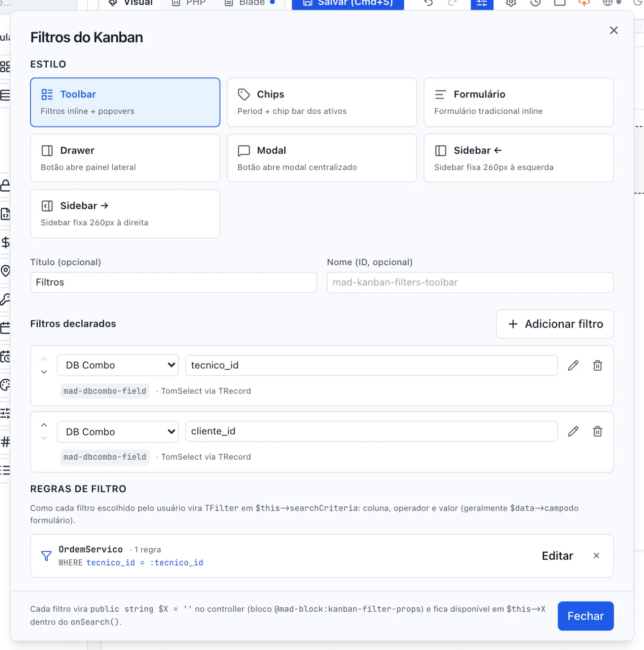Click the blue sliders icon in toolbar
The width and height of the screenshot is (644, 650).
482,3
